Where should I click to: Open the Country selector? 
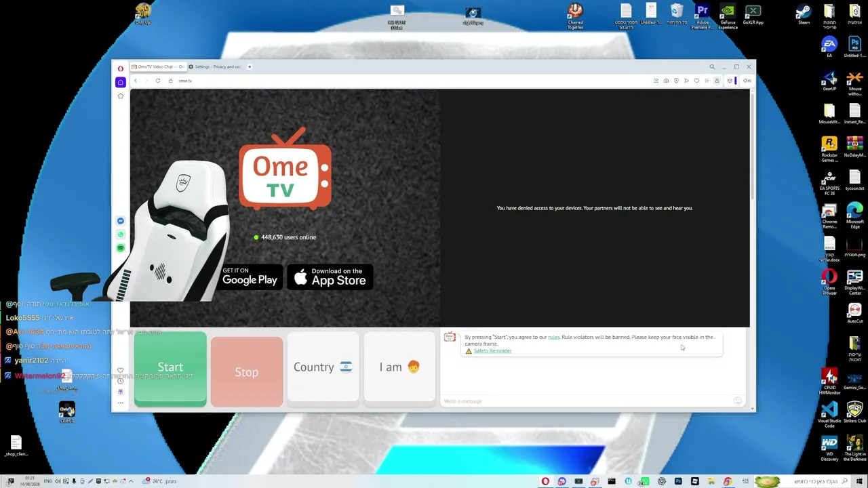coord(323,367)
